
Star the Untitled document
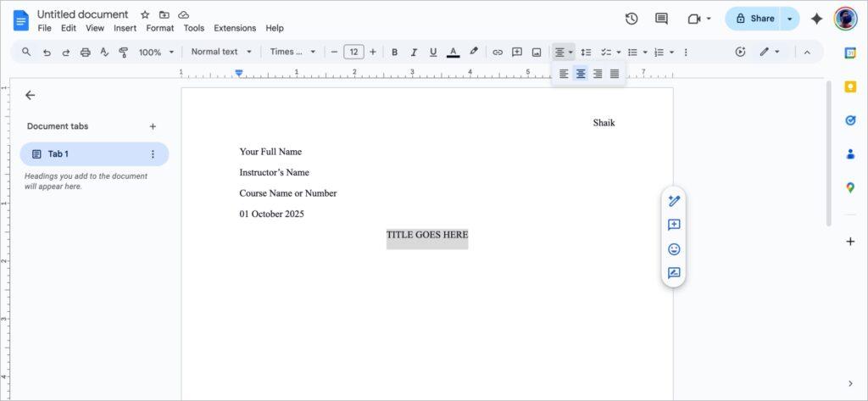point(145,14)
